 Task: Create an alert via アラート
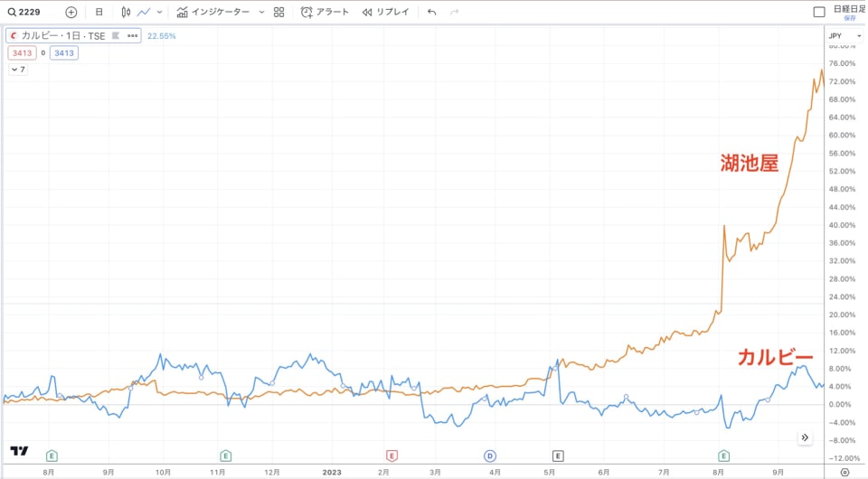tap(325, 12)
